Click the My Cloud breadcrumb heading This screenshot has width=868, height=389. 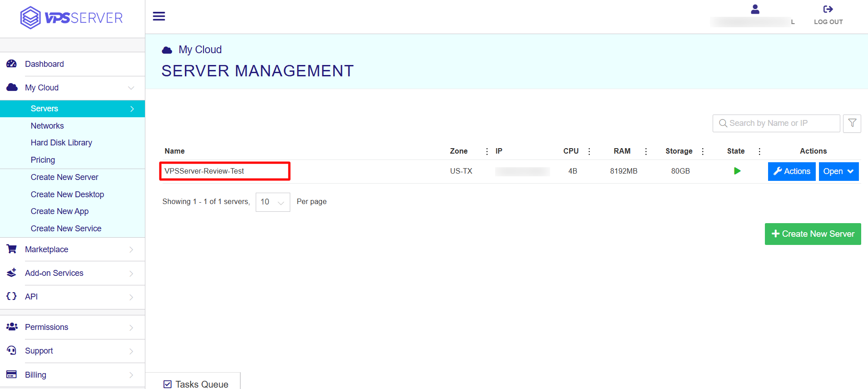point(200,50)
